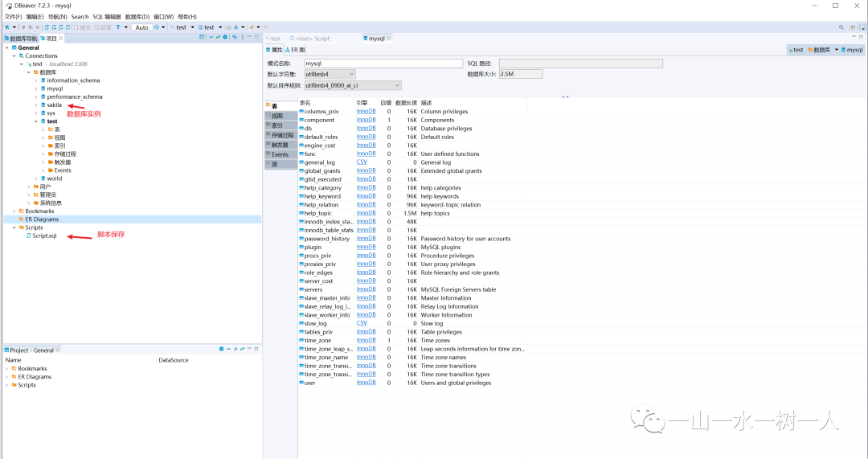Click the InnoDB link for columns_priv
Image resolution: width=868 pixels, height=459 pixels.
coord(366,111)
